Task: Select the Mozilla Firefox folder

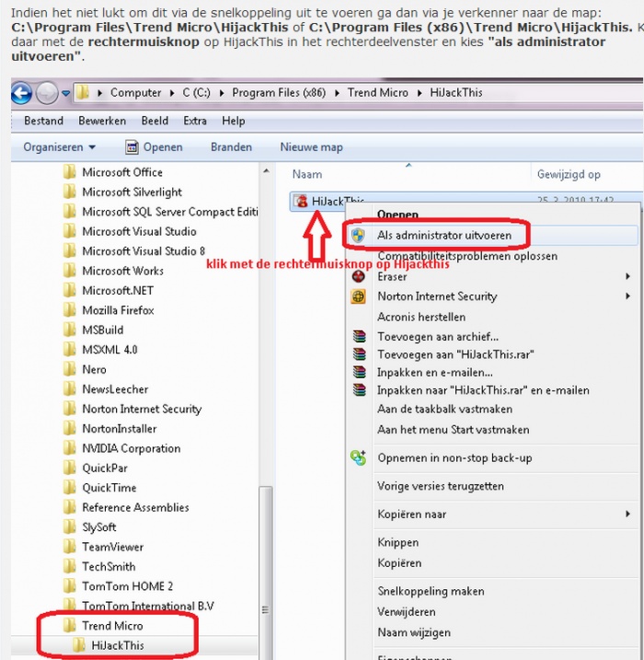Action: (x=118, y=310)
